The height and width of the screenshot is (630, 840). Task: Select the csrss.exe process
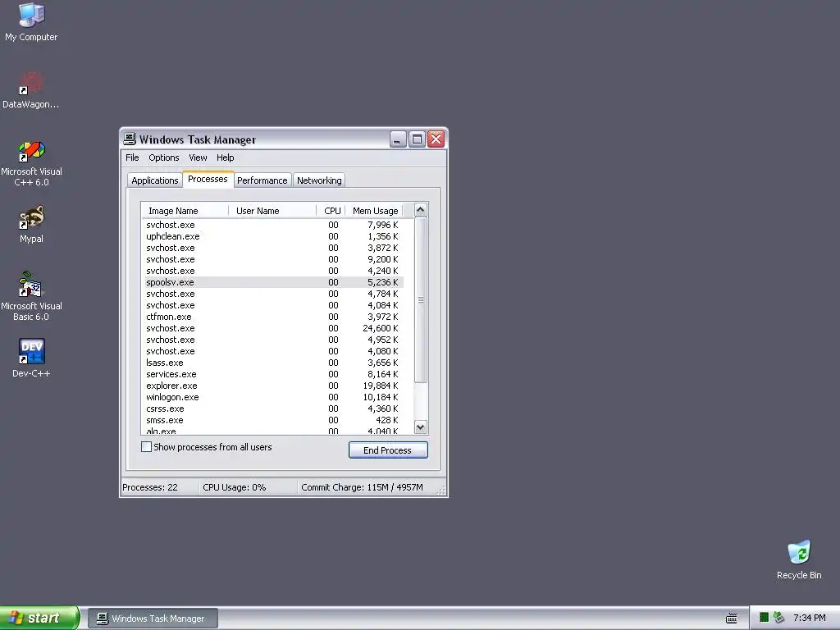pos(272,409)
